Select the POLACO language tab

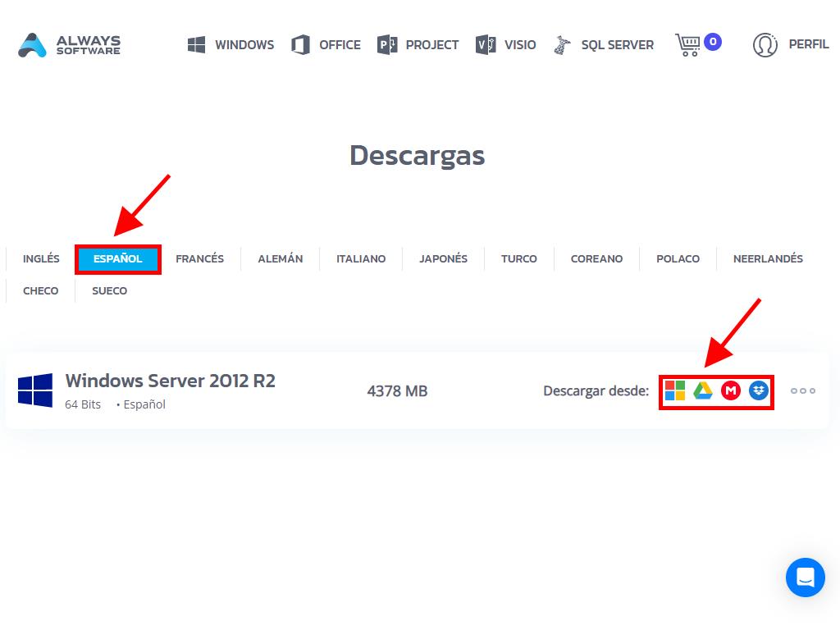pos(678,258)
